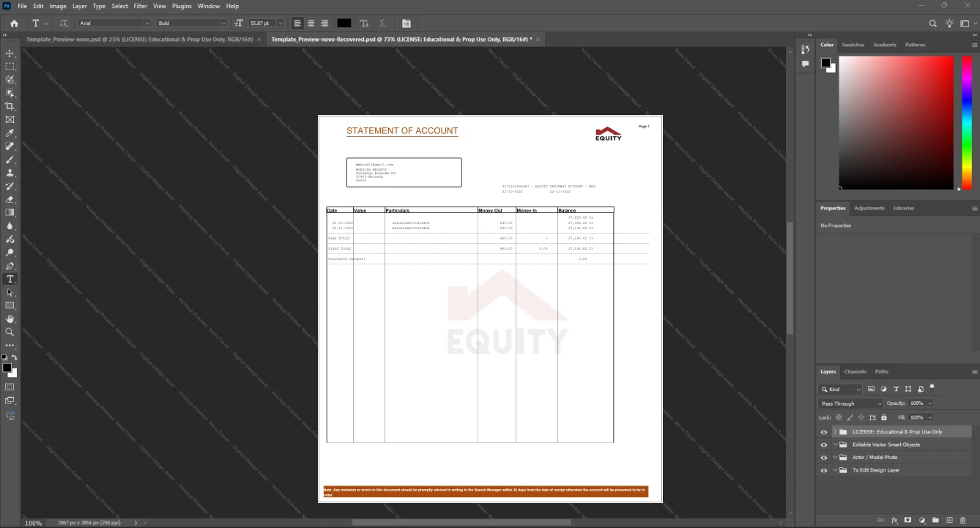980x528 pixels.
Task: Hide the LICENSE: Educational & Prop Use Only group
Action: pos(824,432)
